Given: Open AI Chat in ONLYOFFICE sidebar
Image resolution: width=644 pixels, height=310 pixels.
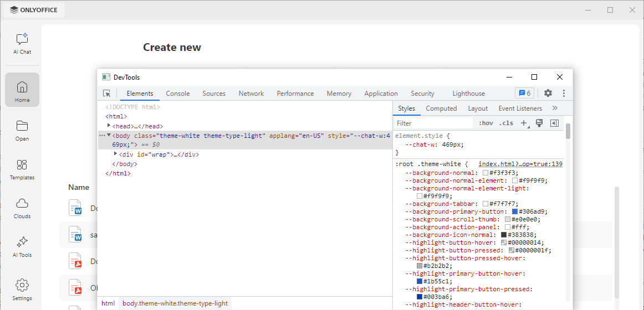Looking at the screenshot, I should point(22,44).
